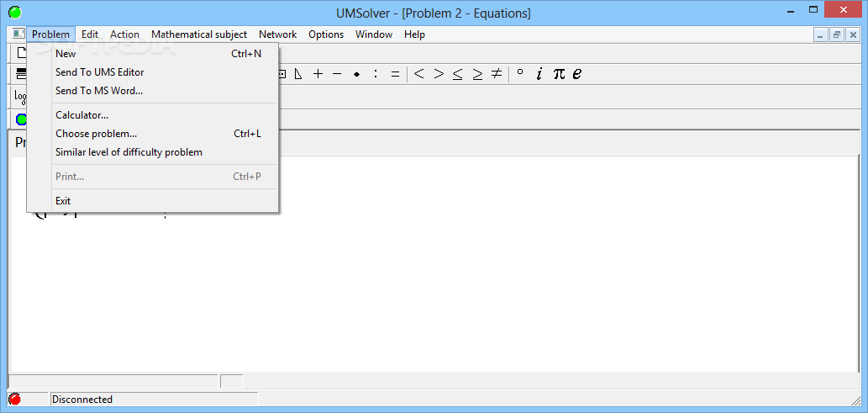
Task: Click the green circle toolbar icon
Action: (21, 119)
